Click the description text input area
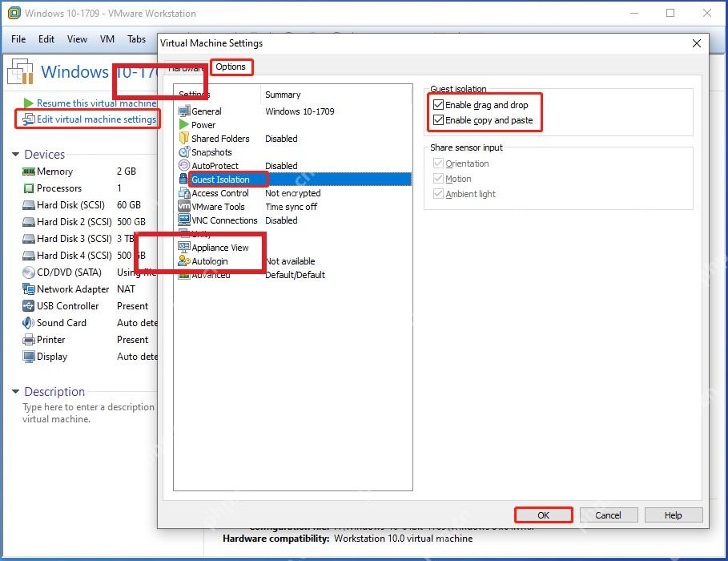728x561 pixels. pos(88,413)
